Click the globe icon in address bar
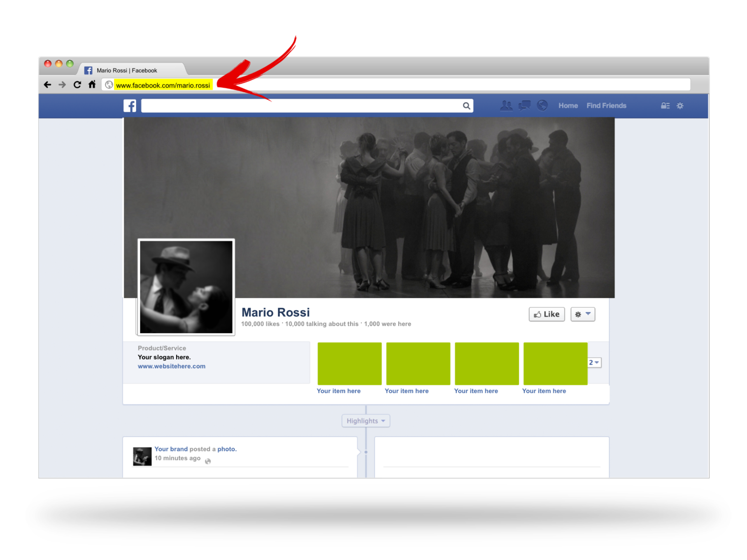Viewport: 747px width, 560px height. pos(109,85)
